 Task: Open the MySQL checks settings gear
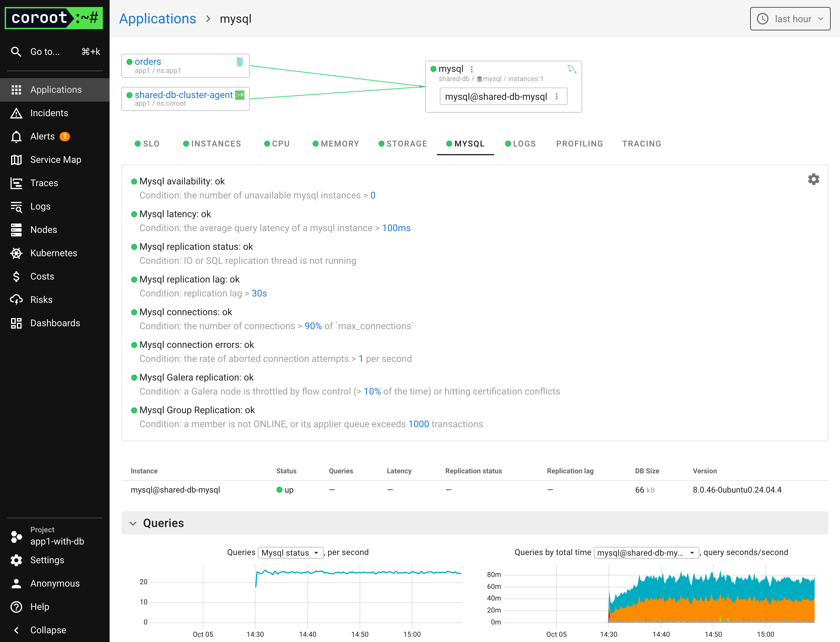pyautogui.click(x=814, y=179)
